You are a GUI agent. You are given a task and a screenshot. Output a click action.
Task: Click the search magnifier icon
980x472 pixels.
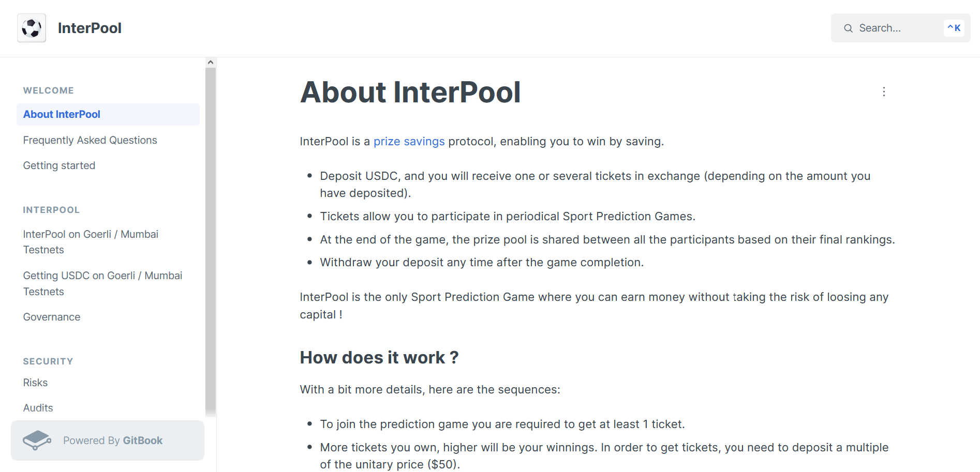click(x=848, y=28)
